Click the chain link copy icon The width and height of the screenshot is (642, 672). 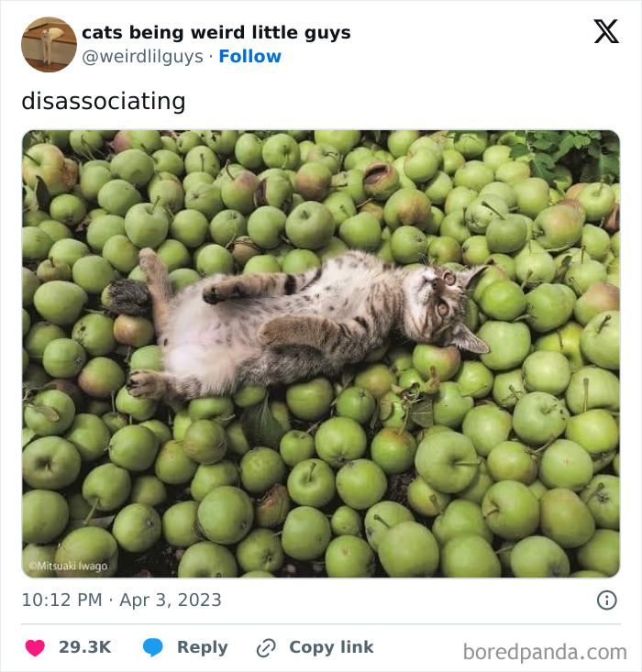266,647
